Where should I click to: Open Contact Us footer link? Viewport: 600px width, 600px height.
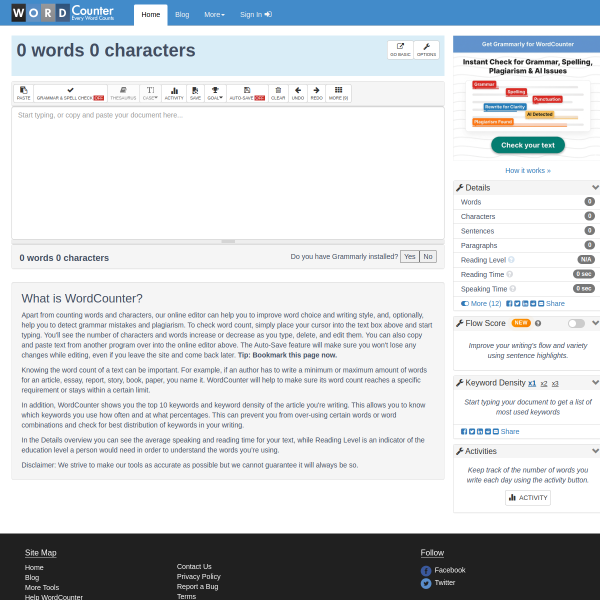click(194, 567)
